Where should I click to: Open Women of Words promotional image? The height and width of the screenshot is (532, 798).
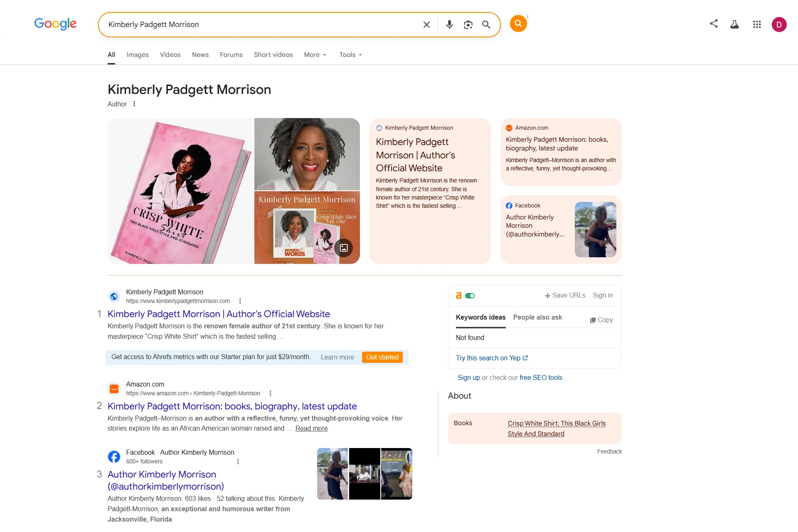tap(307, 228)
